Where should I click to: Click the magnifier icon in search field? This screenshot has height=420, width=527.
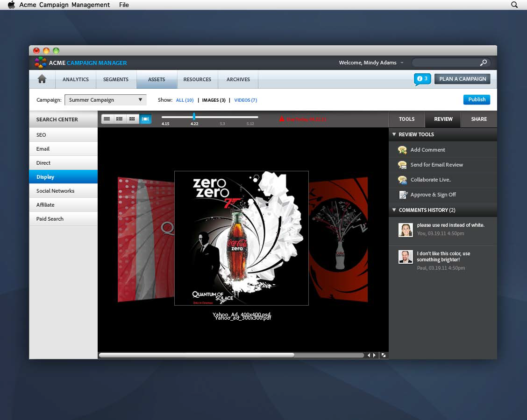tap(483, 63)
